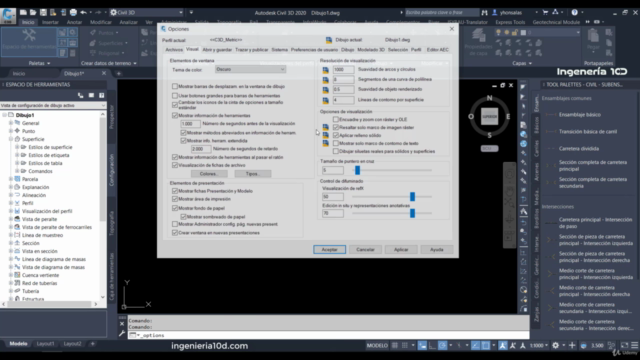Select the Carretera dividida palette tool

[579, 149]
